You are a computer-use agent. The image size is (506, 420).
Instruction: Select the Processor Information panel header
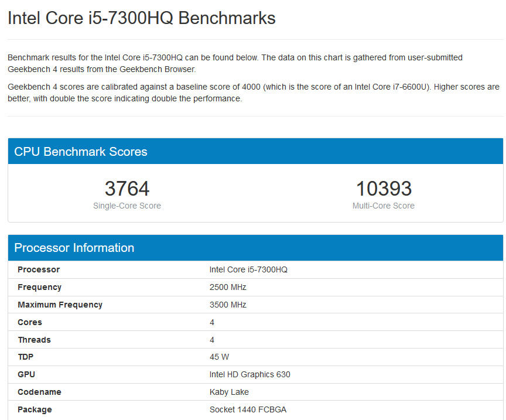point(255,248)
